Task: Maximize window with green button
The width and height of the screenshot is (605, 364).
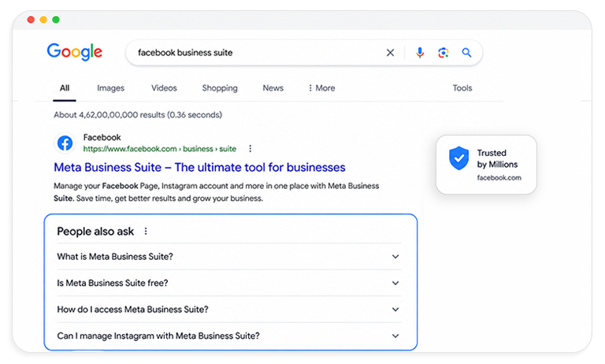Action: coord(56,20)
